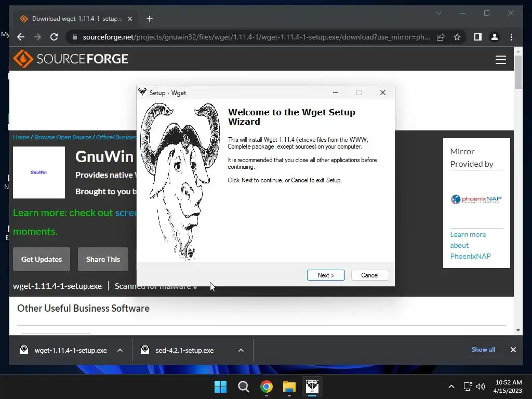
Task: Open wget-1.11.4-1-setup.exe download item
Action: coord(64,350)
